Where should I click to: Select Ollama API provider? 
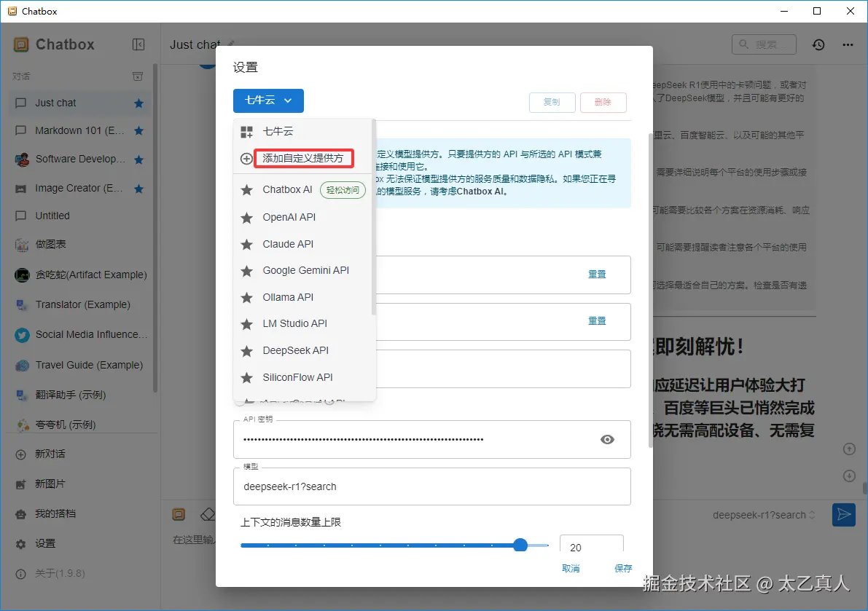(x=304, y=297)
